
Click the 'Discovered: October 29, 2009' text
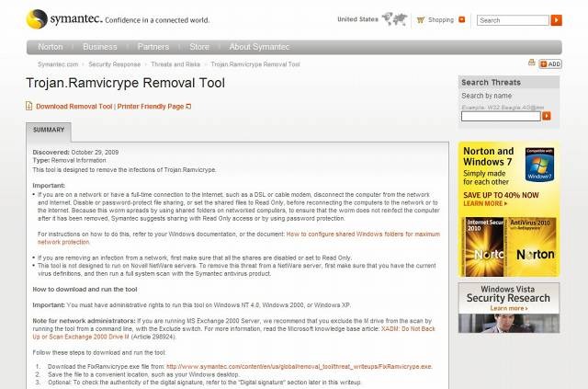pos(75,152)
